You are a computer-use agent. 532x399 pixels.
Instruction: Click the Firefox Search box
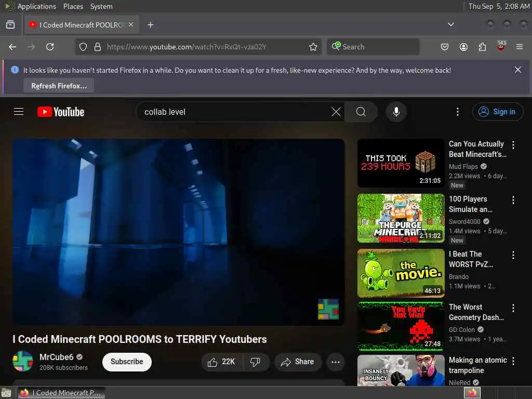point(373,47)
